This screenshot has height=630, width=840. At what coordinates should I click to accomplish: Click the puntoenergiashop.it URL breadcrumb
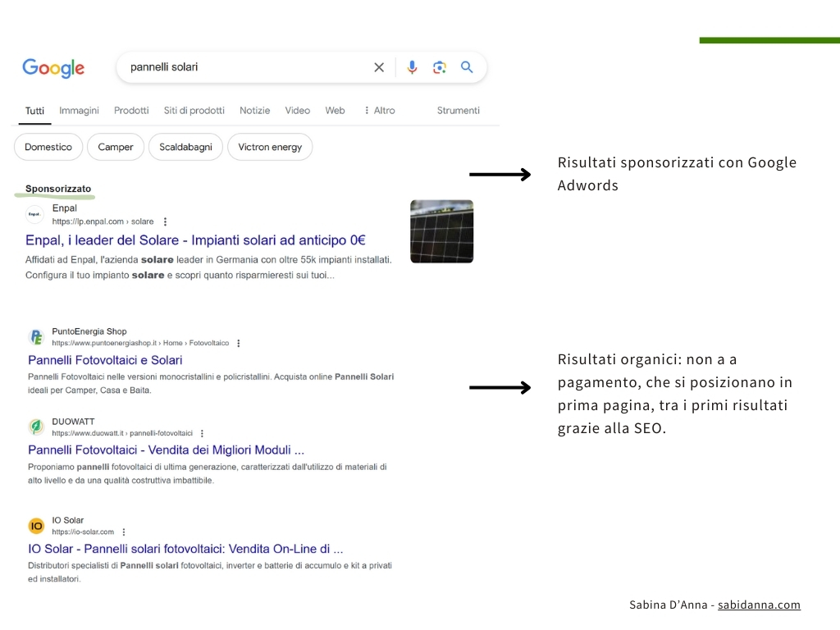[x=140, y=344]
